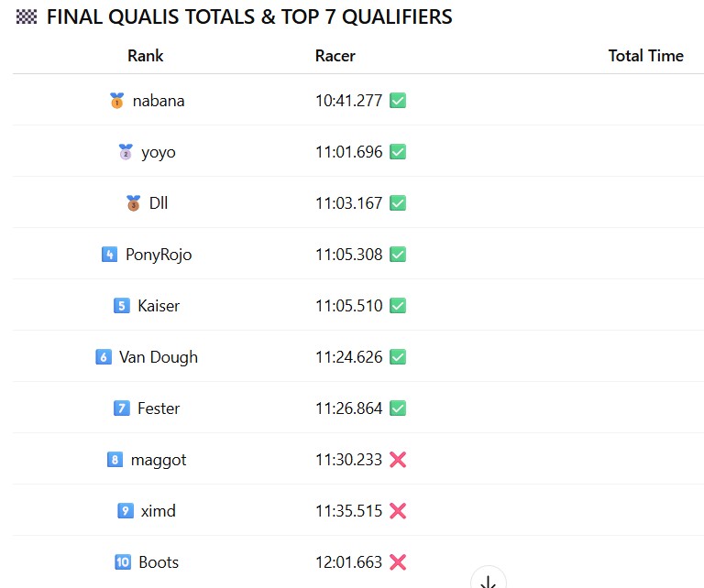Click the red cross next to 12:01.663
Viewport: 704px width, 588px height.
pyautogui.click(x=398, y=562)
